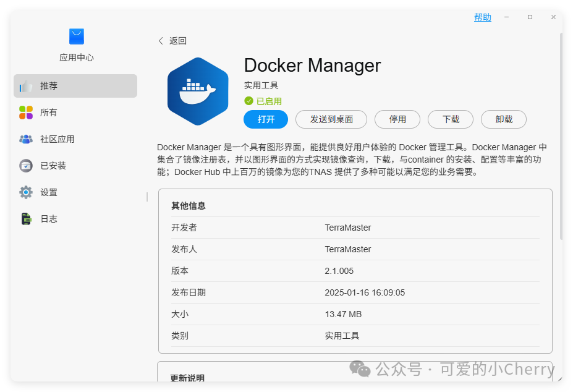The width and height of the screenshot is (573, 392).
Task: Click the colorful grid icon beside 所有
Action: 26,113
